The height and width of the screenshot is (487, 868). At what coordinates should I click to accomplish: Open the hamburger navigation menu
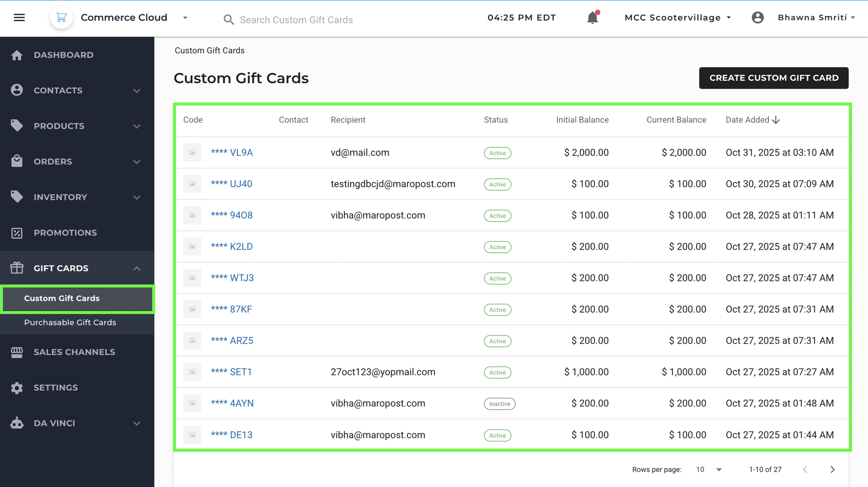[19, 18]
